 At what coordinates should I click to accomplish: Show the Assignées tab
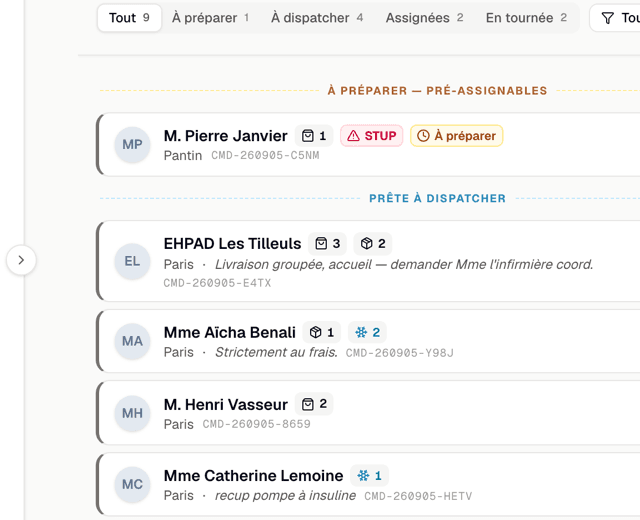pyautogui.click(x=424, y=18)
